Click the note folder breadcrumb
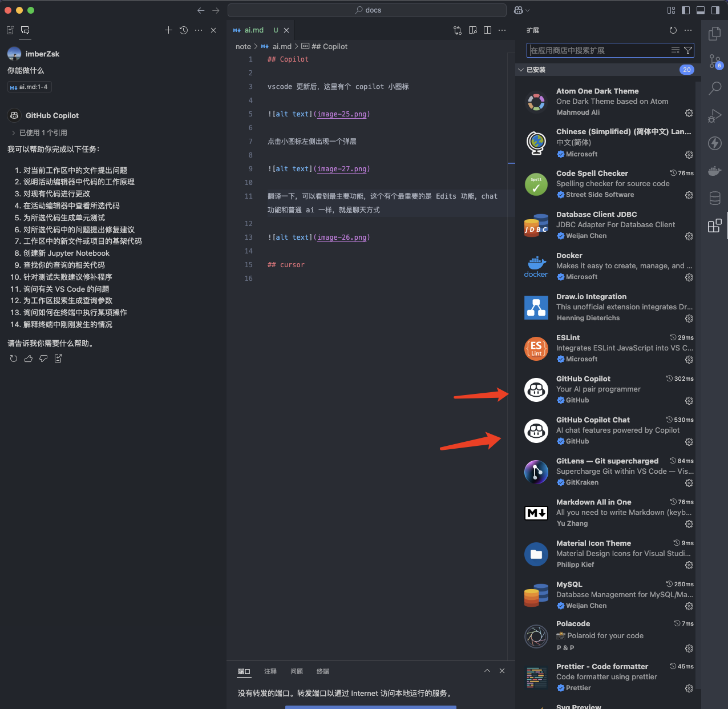 243,47
